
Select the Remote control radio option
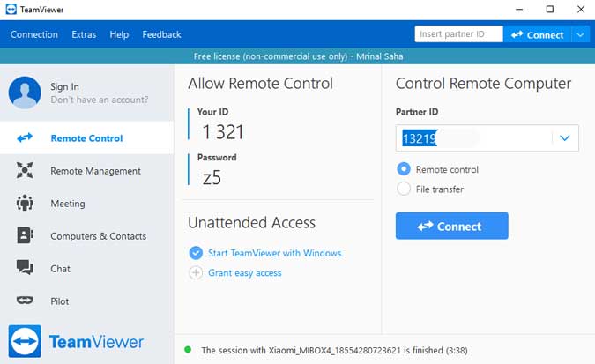tap(404, 169)
